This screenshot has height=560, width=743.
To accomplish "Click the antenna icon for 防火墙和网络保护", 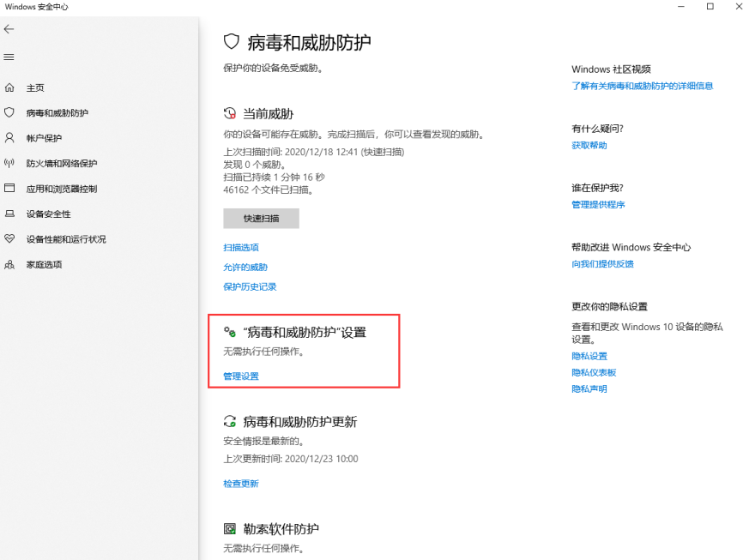I will [9, 163].
